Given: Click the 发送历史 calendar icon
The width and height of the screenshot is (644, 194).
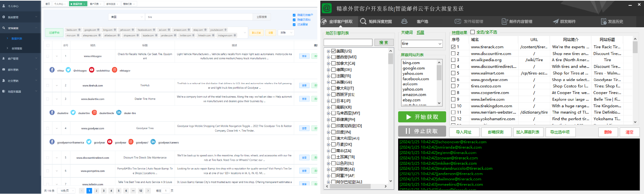Looking at the screenshot, I should coord(604,22).
